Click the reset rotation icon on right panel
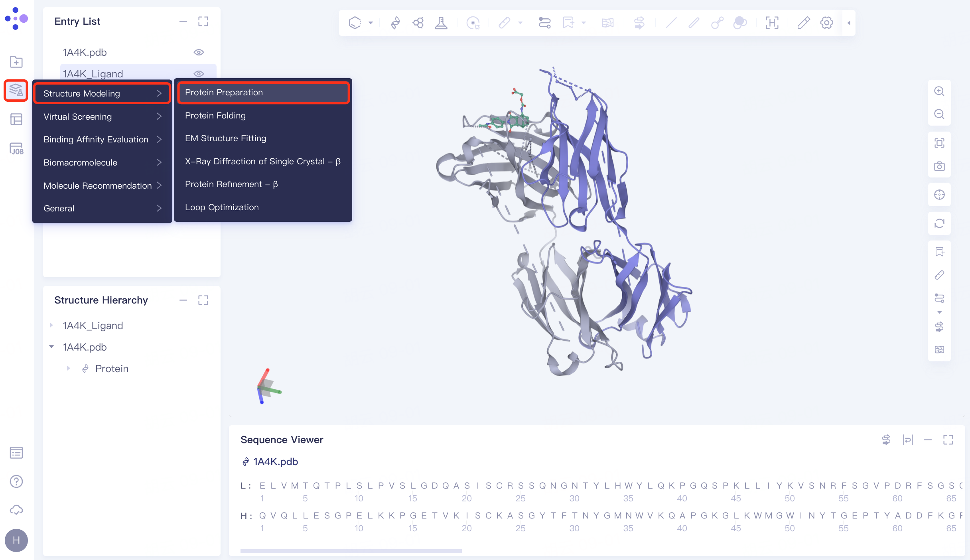This screenshot has height=560, width=970. click(939, 223)
